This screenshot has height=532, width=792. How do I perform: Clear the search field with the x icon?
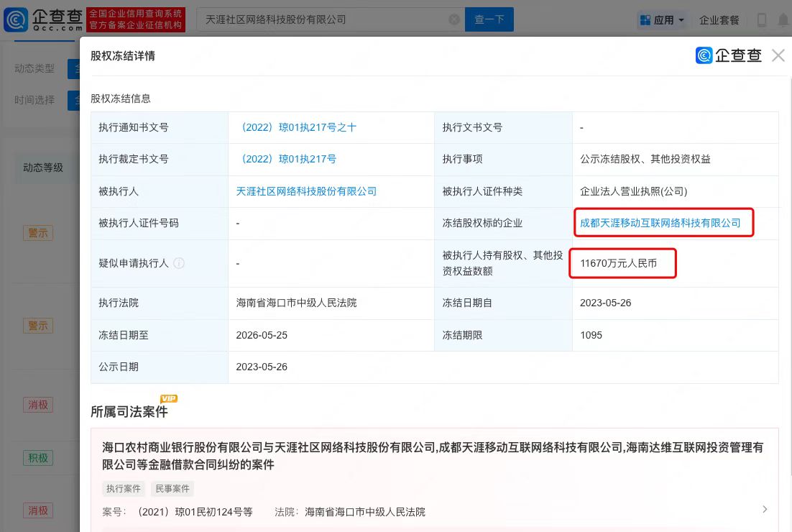[x=454, y=19]
